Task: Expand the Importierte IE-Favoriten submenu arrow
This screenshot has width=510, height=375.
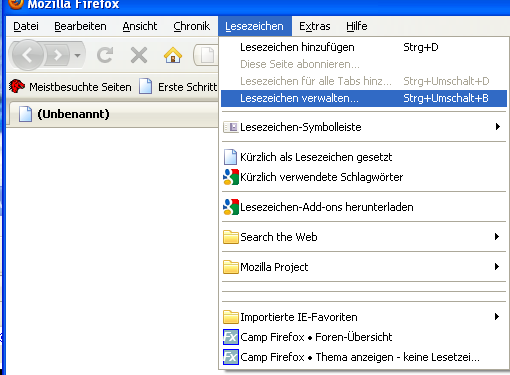Action: click(497, 317)
